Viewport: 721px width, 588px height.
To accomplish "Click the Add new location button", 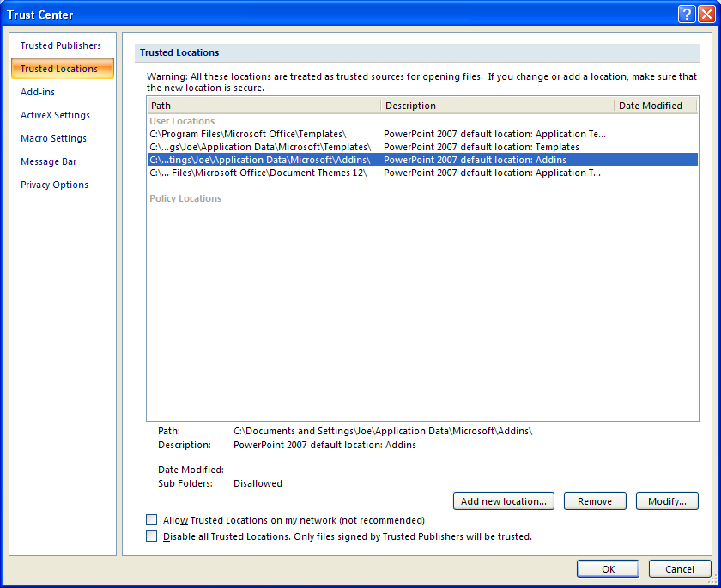I will [504, 501].
